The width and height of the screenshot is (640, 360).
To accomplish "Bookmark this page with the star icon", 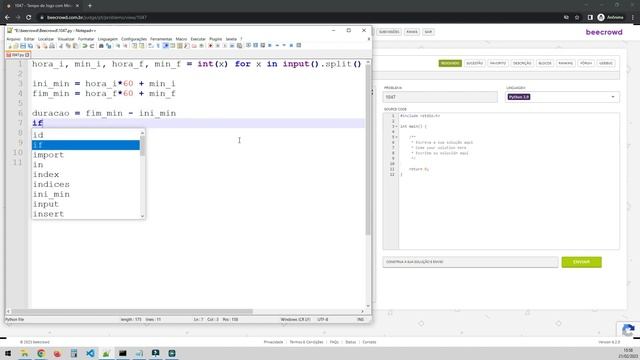I will (577, 18).
